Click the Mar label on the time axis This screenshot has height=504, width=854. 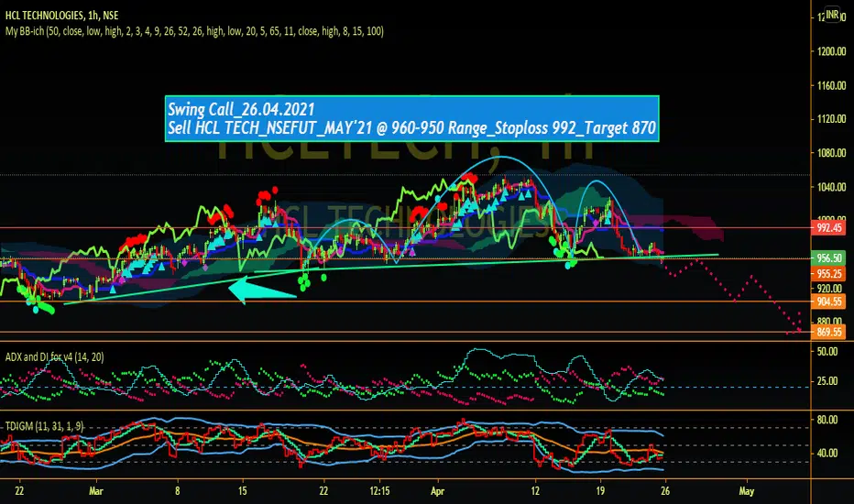pos(96,491)
